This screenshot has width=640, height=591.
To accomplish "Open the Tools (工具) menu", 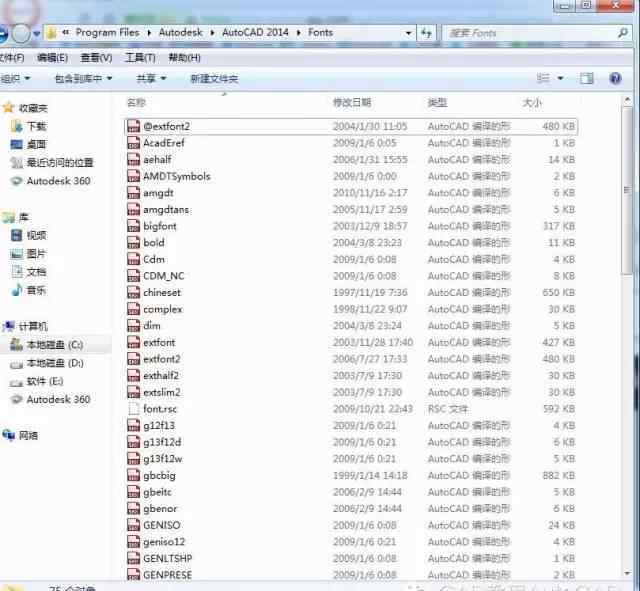I will (140, 58).
